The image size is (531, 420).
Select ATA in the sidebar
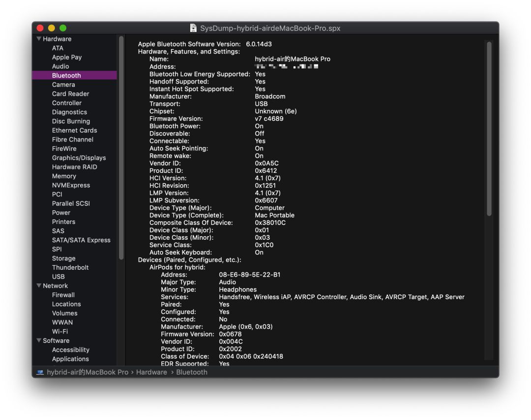click(58, 48)
